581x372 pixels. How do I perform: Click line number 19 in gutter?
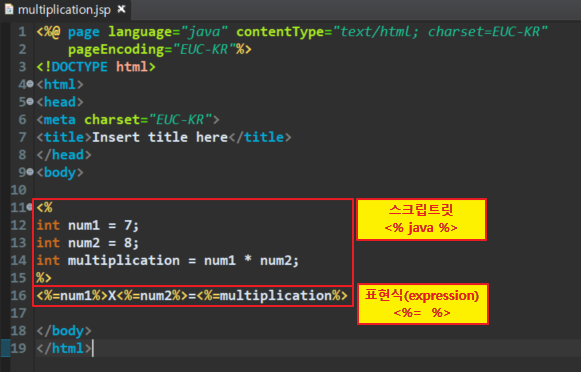(x=19, y=348)
